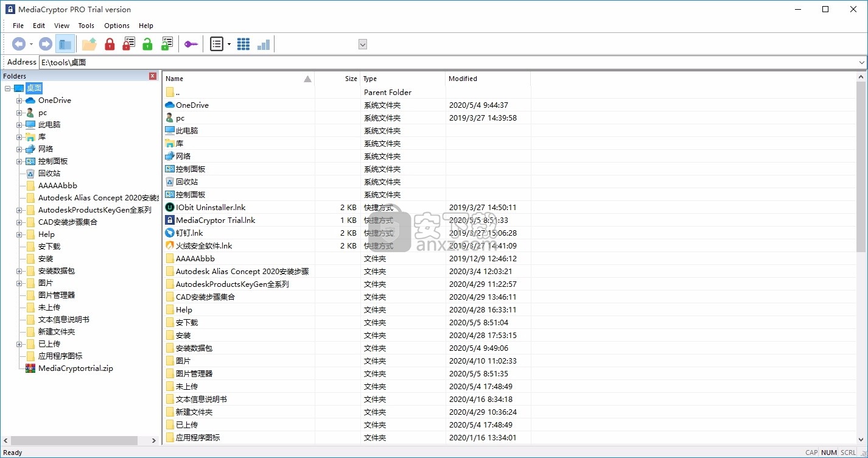Click the red lock with options list icon
This screenshot has width=868, height=458.
pyautogui.click(x=128, y=44)
